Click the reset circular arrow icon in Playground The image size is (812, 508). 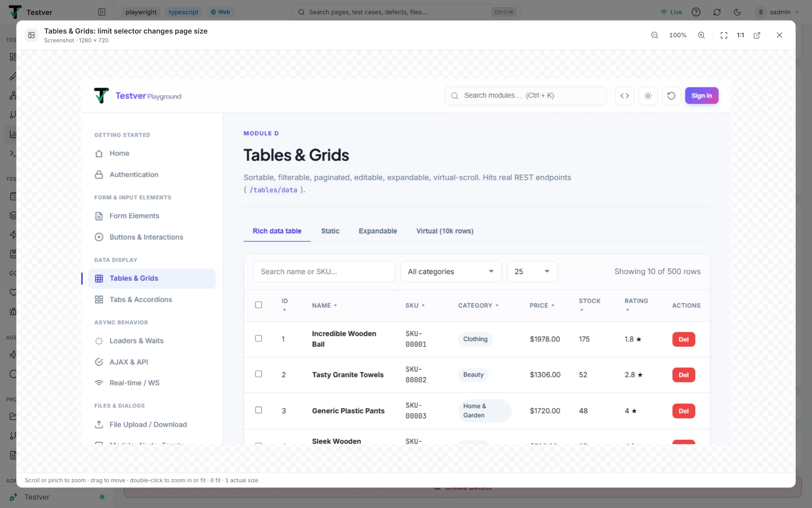[671, 96]
